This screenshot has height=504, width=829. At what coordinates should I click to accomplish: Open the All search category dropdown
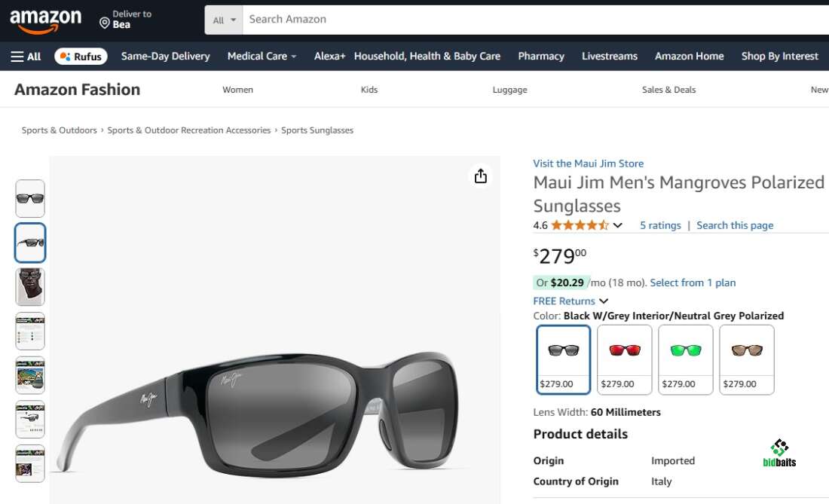coord(224,20)
